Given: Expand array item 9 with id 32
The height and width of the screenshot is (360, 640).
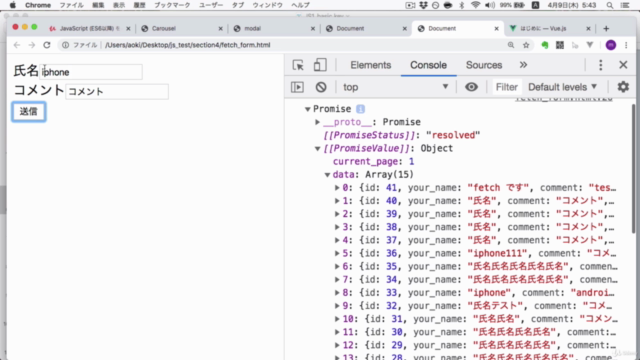Looking at the screenshot, I should [337, 306].
